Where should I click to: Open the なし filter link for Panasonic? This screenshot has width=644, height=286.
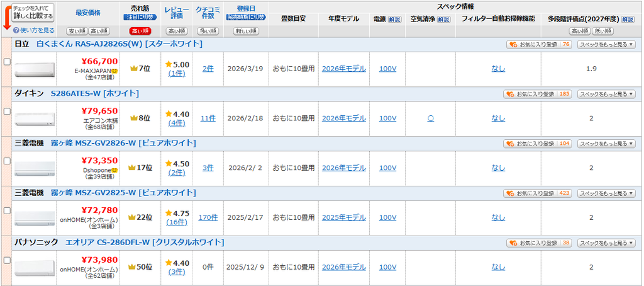pyautogui.click(x=498, y=267)
